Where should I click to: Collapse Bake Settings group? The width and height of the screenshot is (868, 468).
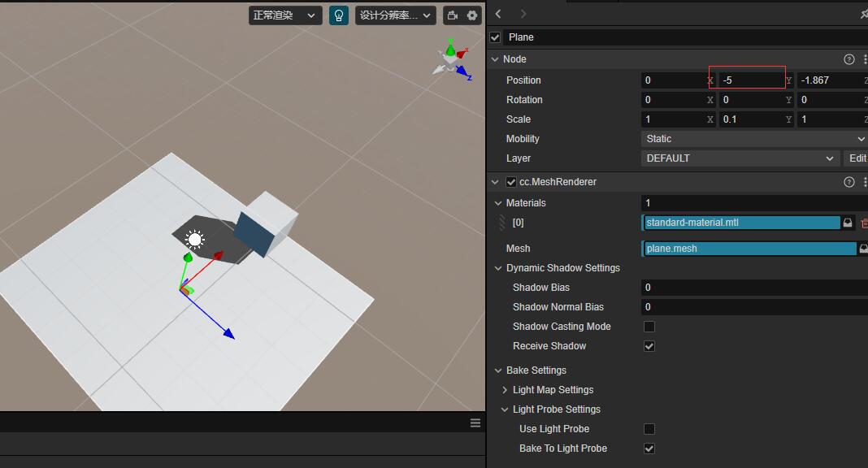point(497,370)
